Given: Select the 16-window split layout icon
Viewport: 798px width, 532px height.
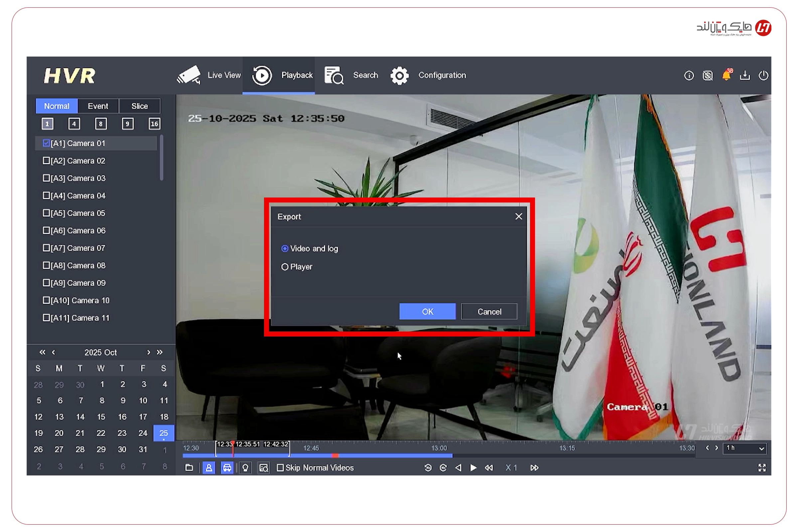Looking at the screenshot, I should (154, 124).
